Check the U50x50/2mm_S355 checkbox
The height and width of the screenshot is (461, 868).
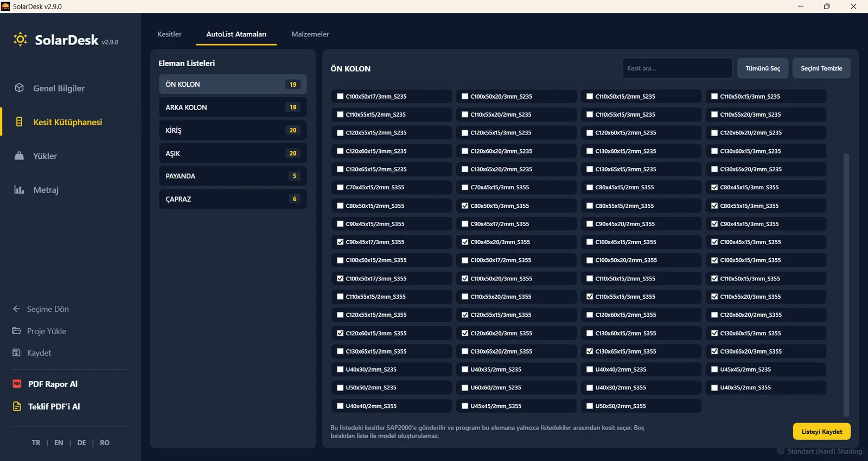590,406
